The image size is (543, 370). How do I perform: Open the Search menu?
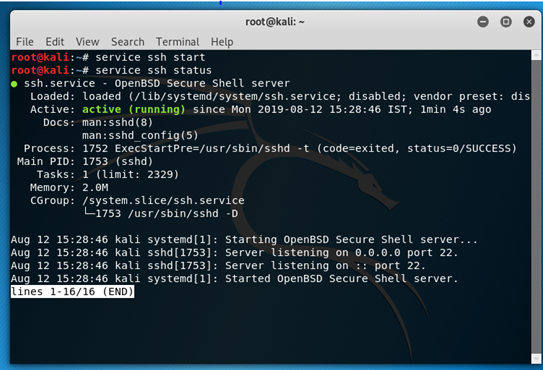coord(127,42)
